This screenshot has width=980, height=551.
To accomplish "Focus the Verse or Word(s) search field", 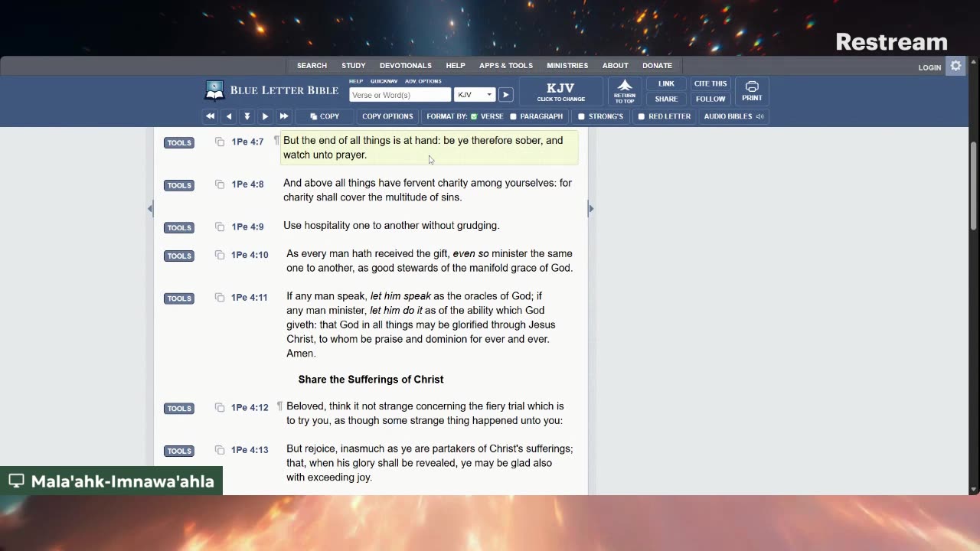I will click(400, 95).
